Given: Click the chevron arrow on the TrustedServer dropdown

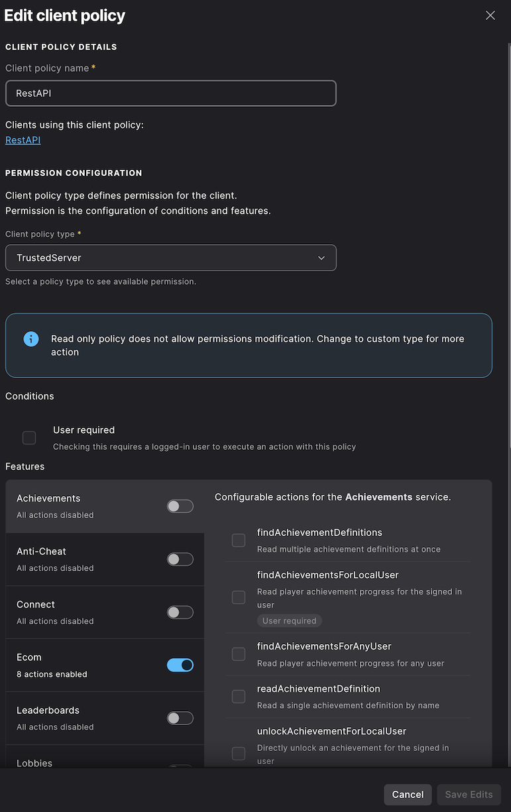Looking at the screenshot, I should [321, 257].
